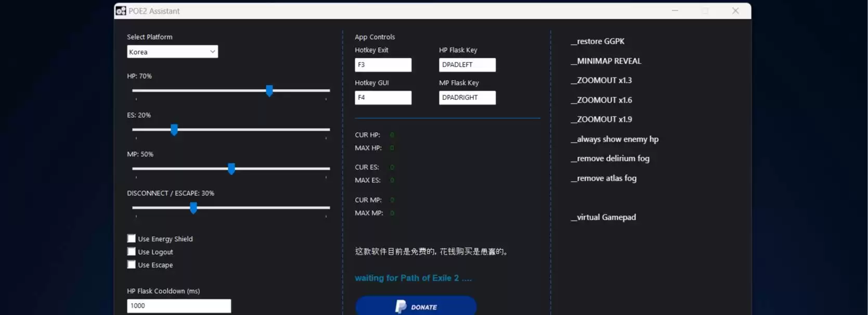
Task: Click the _virtual Gamepad option
Action: click(x=603, y=217)
